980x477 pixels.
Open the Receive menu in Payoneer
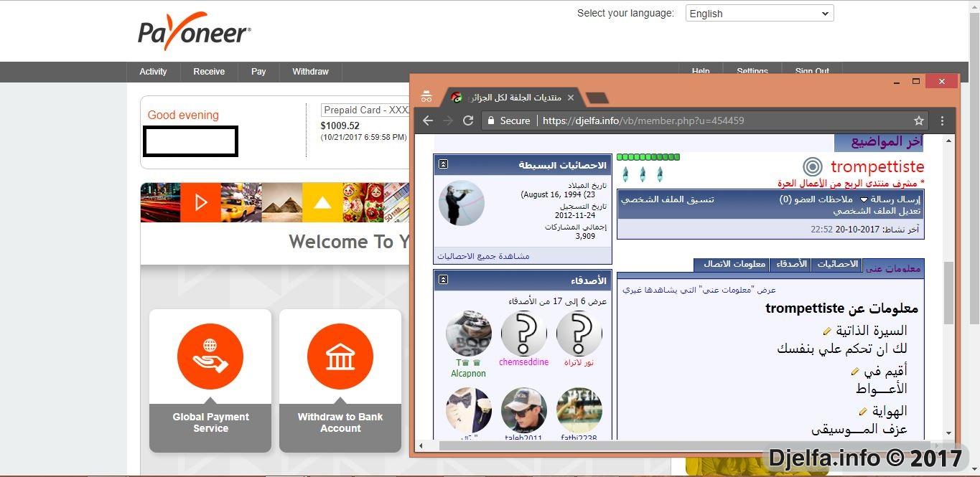click(209, 72)
